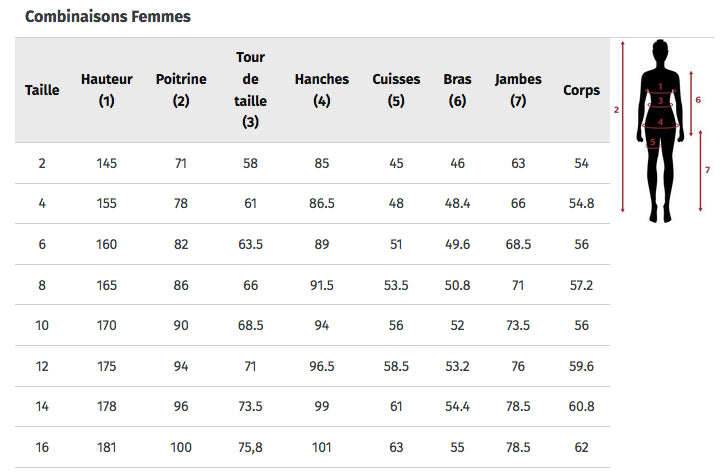Select the Jambes (7) column header
The height and width of the screenshot is (476, 723).
click(518, 90)
